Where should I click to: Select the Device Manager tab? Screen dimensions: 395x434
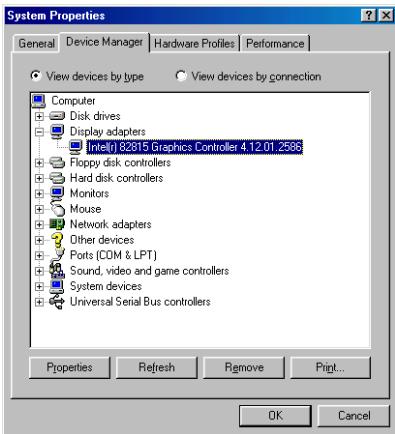point(104,42)
